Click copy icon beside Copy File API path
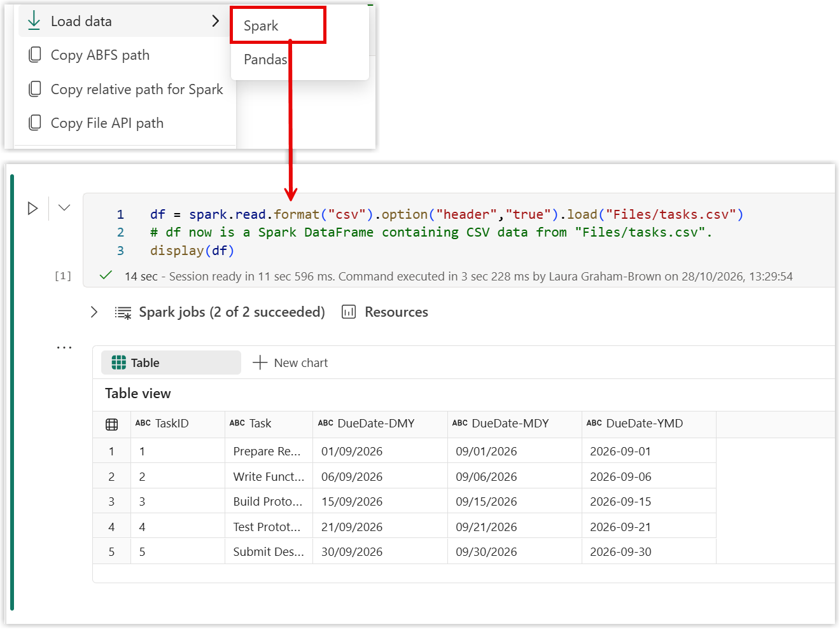This screenshot has height=629, width=840. click(x=35, y=123)
